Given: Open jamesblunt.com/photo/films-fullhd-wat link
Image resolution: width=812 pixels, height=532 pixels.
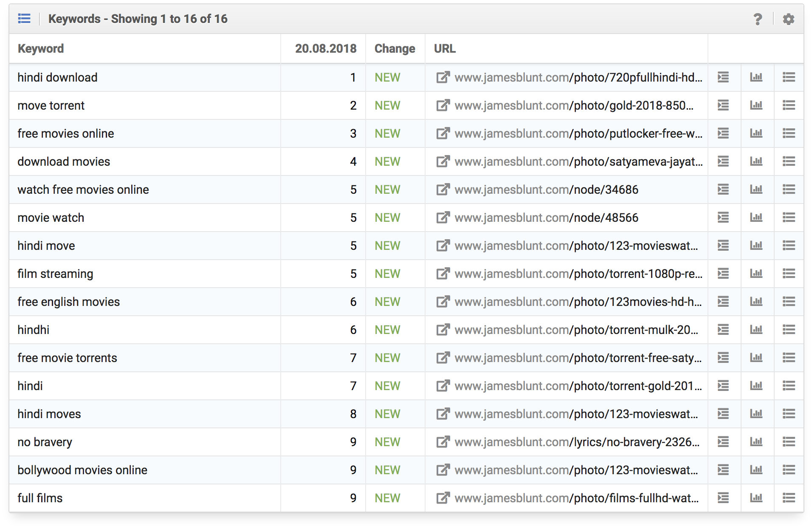Looking at the screenshot, I should click(x=577, y=498).
